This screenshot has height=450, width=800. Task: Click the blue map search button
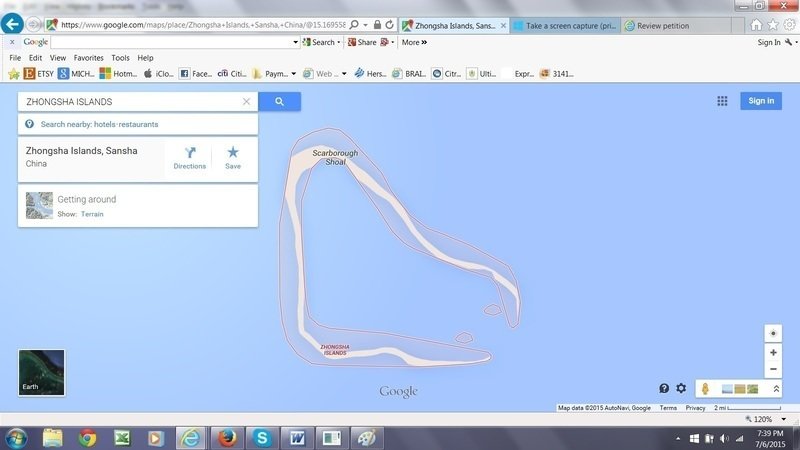point(279,101)
